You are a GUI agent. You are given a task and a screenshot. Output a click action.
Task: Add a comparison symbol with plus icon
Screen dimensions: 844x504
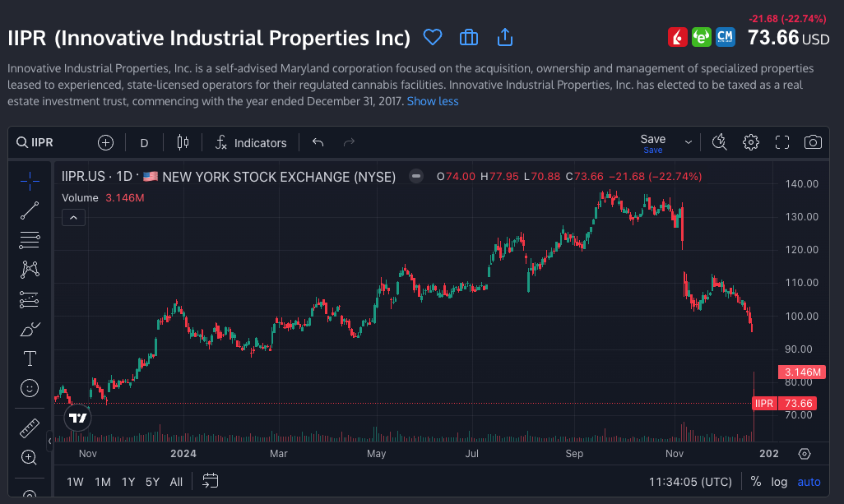105,142
